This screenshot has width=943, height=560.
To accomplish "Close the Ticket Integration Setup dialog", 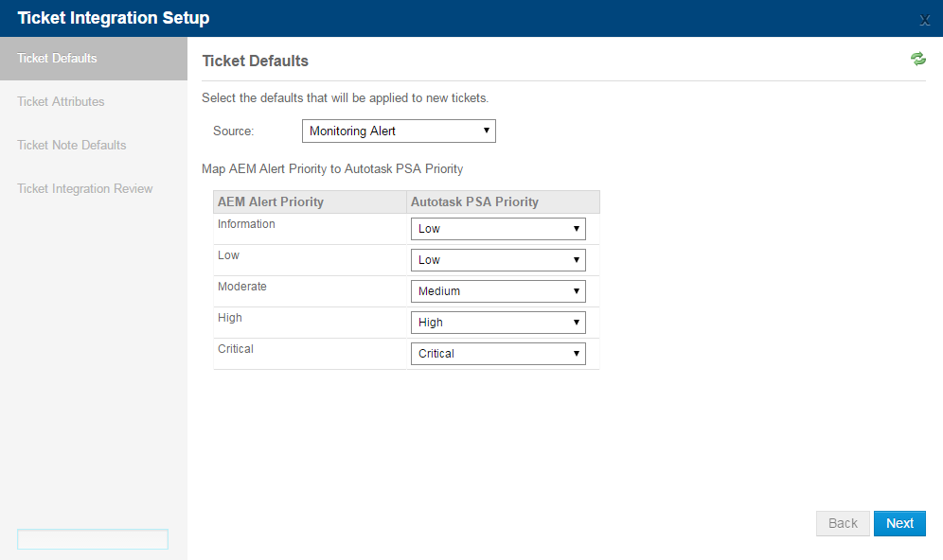I will coord(925,21).
